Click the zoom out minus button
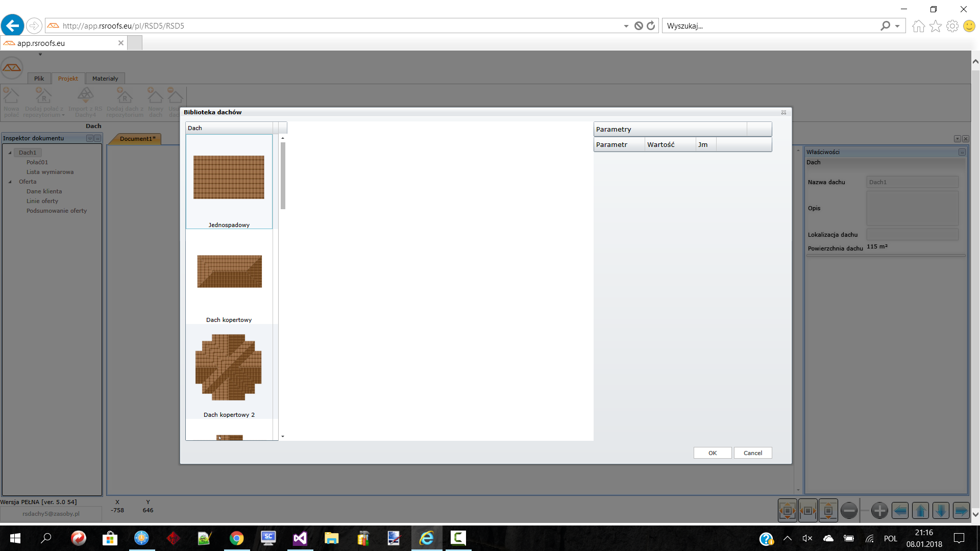The image size is (980, 551). (848, 511)
